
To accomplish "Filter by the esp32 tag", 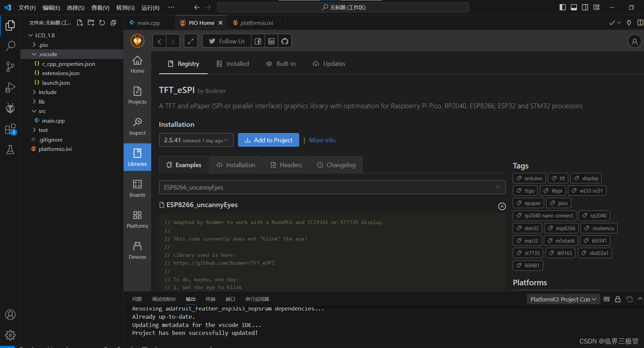I will (527, 240).
